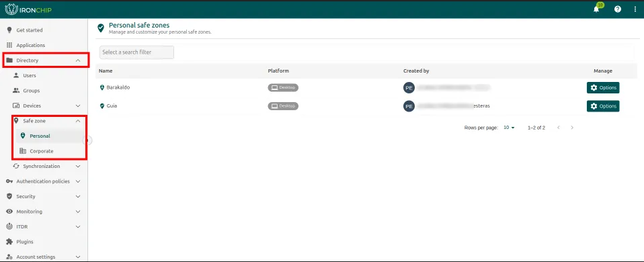
Task: Open the help question mark icon
Action: click(x=618, y=9)
